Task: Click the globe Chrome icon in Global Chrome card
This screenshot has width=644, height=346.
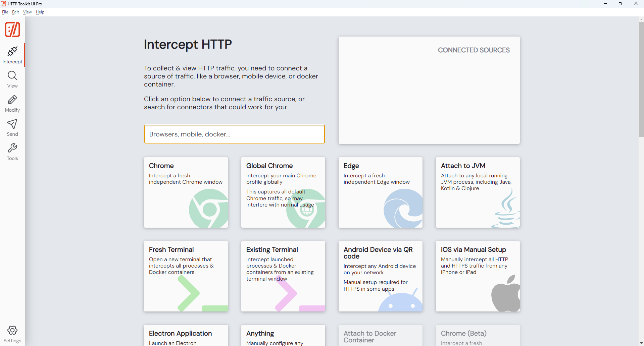Action: tap(306, 208)
